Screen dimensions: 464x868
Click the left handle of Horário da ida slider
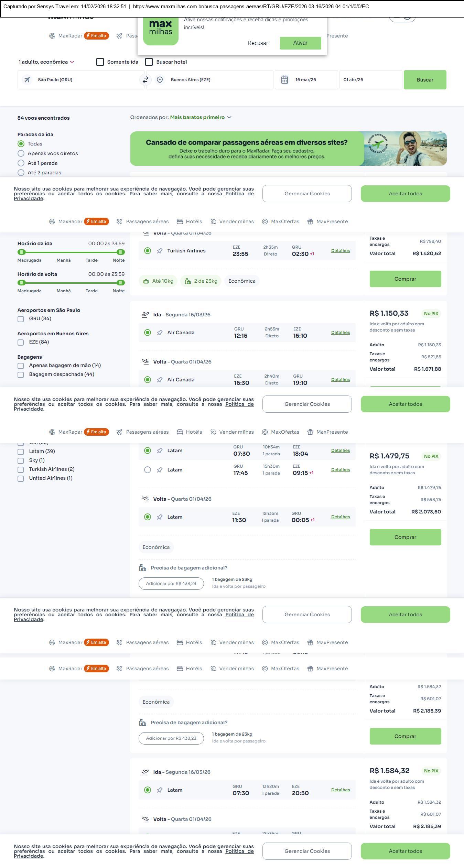pos(22,252)
